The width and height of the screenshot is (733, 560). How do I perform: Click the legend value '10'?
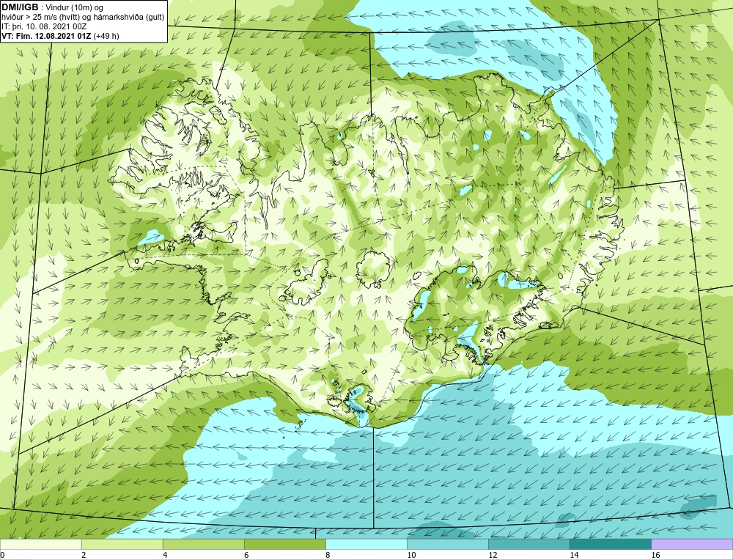[x=411, y=555]
